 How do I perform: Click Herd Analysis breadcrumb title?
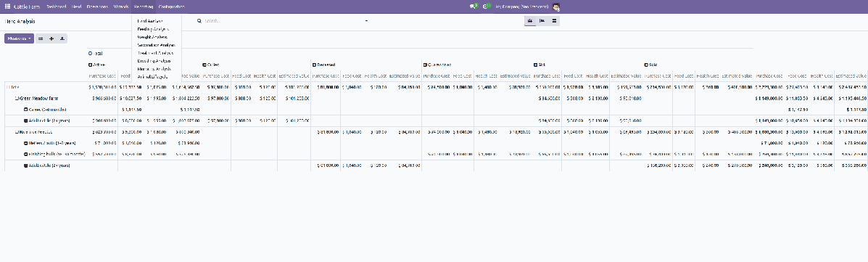(20, 21)
